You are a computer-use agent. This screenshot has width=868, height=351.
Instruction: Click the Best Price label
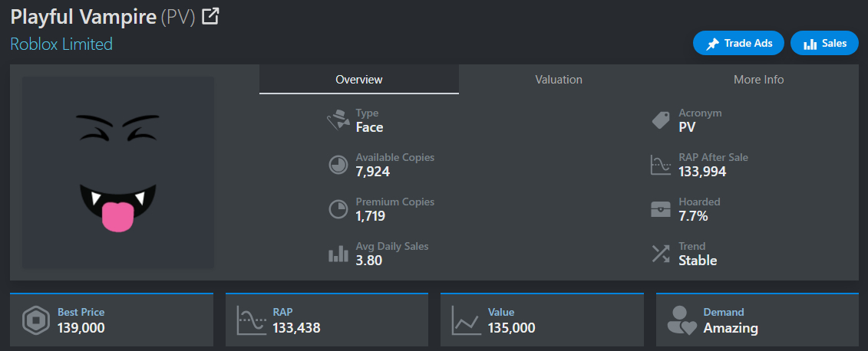click(81, 313)
